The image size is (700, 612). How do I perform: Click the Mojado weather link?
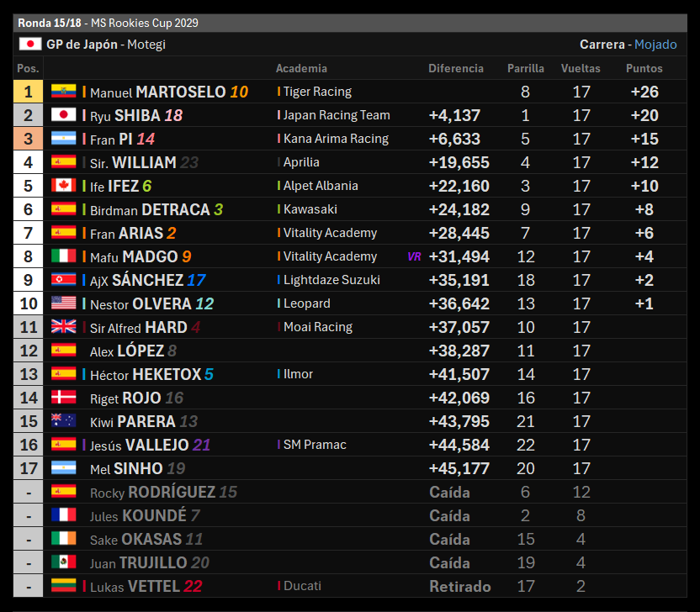point(655,45)
